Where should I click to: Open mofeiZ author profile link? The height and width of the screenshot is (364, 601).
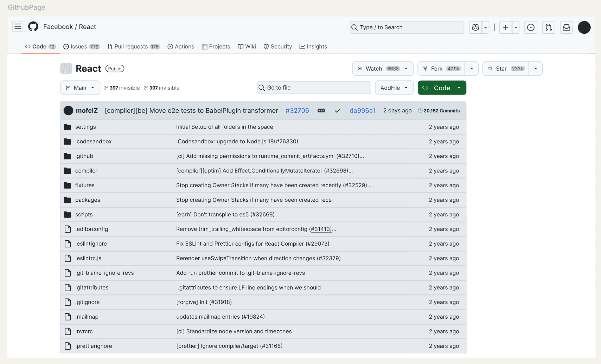(87, 111)
